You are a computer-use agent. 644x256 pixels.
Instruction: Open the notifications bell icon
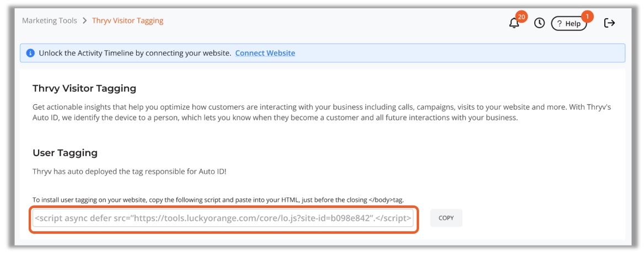pyautogui.click(x=514, y=23)
